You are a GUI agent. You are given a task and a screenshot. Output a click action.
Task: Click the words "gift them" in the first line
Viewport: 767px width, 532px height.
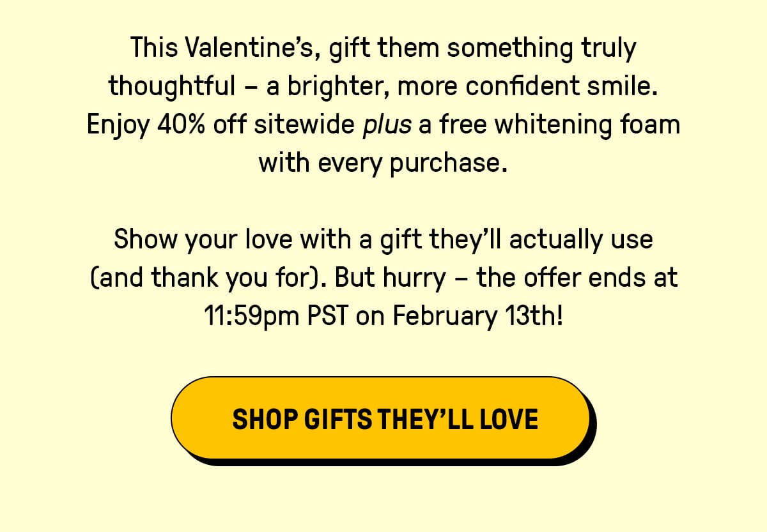pos(384,49)
